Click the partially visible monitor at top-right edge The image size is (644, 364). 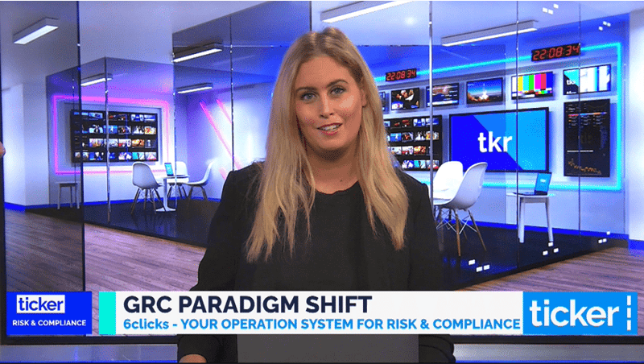point(587,79)
